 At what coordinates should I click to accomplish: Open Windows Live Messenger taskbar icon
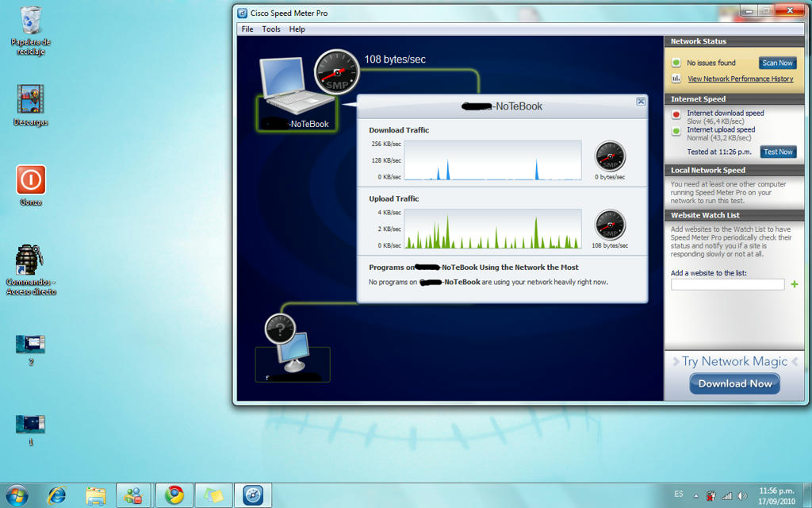[x=133, y=495]
